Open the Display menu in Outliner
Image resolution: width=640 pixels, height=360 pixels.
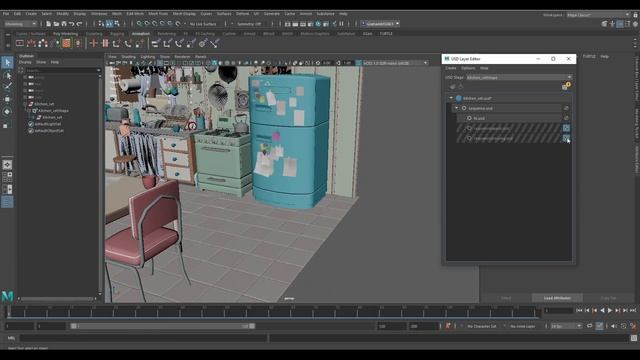point(25,62)
